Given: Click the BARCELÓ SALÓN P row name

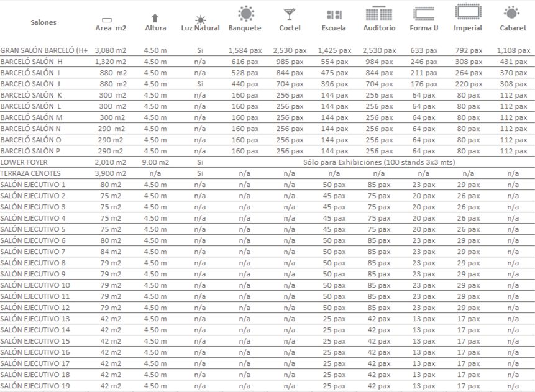Looking at the screenshot, I should pyautogui.click(x=30, y=151).
